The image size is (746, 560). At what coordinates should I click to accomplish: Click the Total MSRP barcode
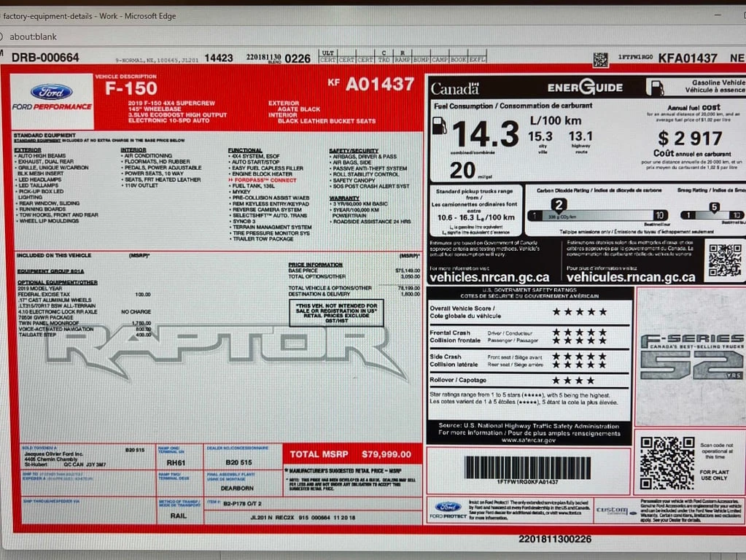tap(527, 470)
